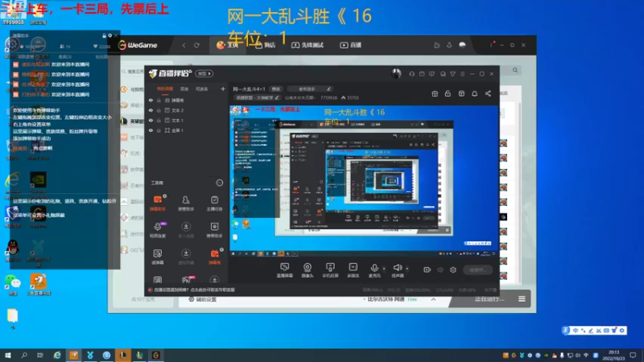Select the second scene tab
Screen dimensions: 644x362
[184, 88]
